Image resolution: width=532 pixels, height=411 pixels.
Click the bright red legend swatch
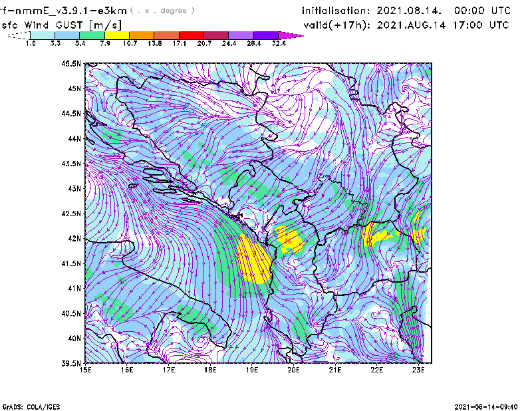(192, 35)
